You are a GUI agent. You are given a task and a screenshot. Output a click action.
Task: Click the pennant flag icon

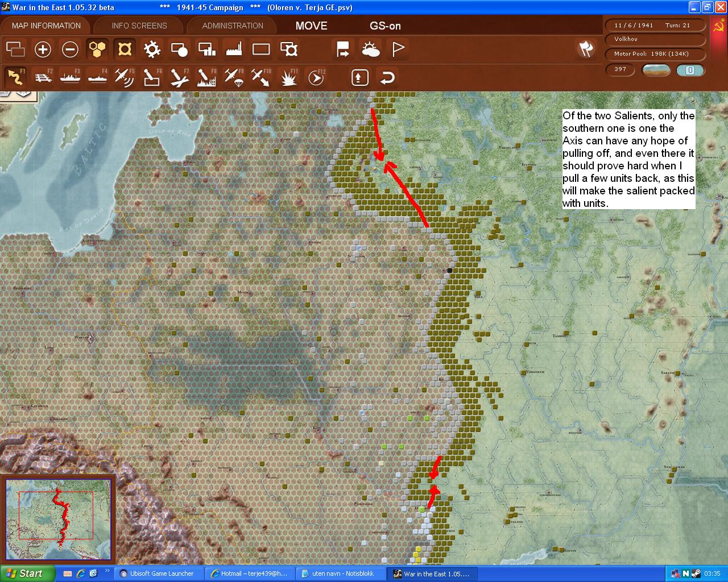[x=398, y=49]
